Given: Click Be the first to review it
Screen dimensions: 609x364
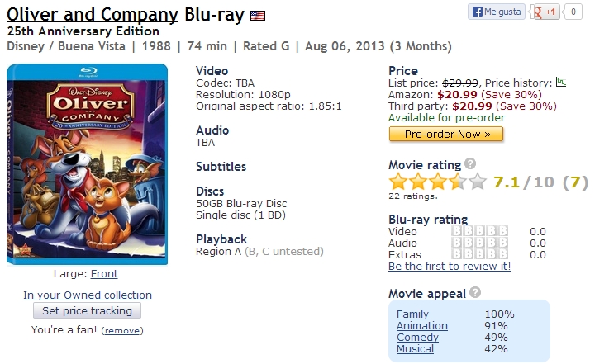Looking at the screenshot, I should [x=450, y=267].
